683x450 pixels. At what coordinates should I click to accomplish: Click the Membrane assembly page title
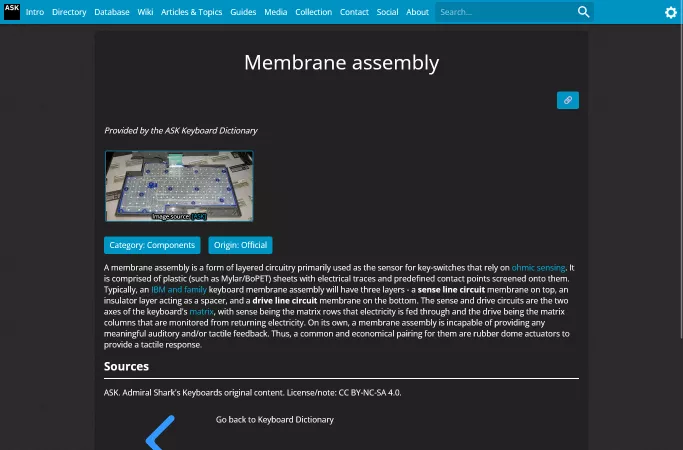pos(342,63)
